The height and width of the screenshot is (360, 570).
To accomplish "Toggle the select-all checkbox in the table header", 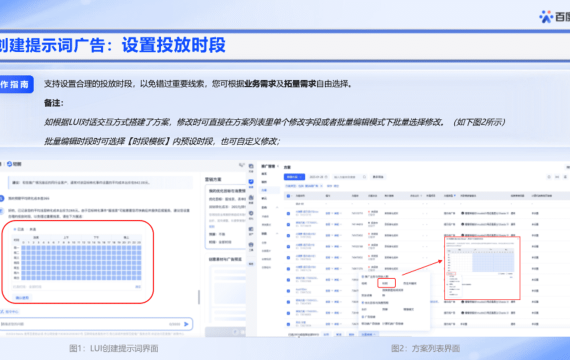I will [288, 196].
